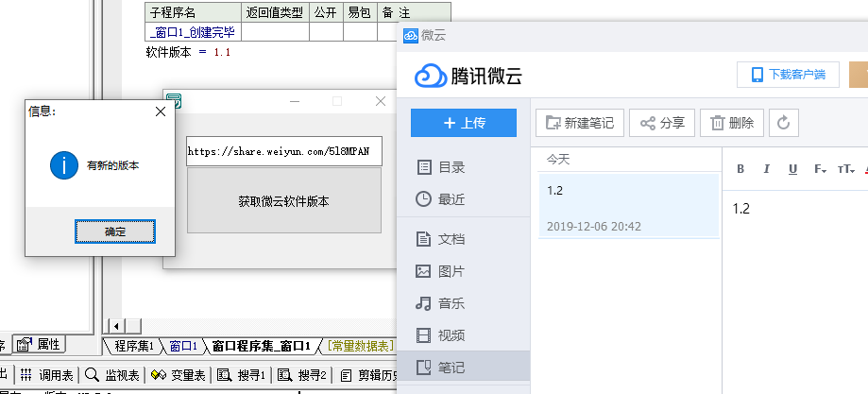The width and height of the screenshot is (868, 394).
Task: Minimize the small program window
Action: pos(295,101)
